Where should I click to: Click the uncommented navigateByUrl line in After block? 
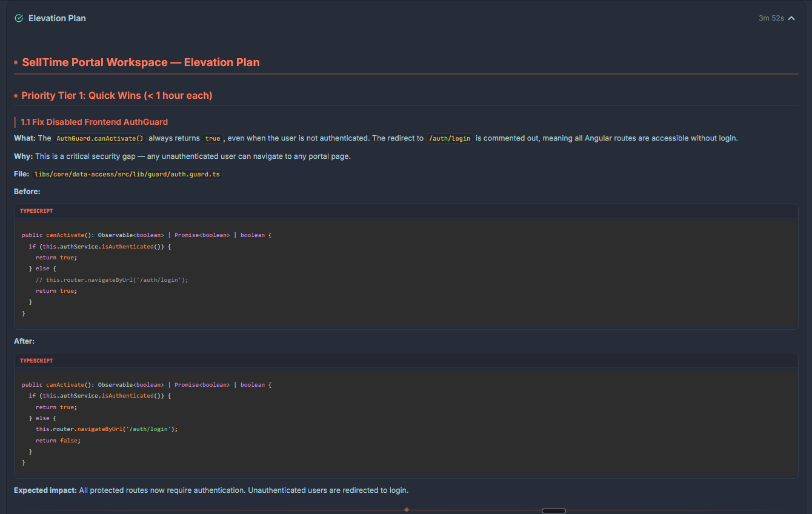(107, 429)
